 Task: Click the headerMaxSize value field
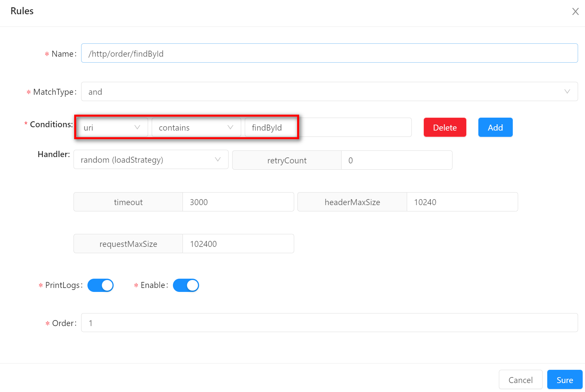(x=462, y=202)
